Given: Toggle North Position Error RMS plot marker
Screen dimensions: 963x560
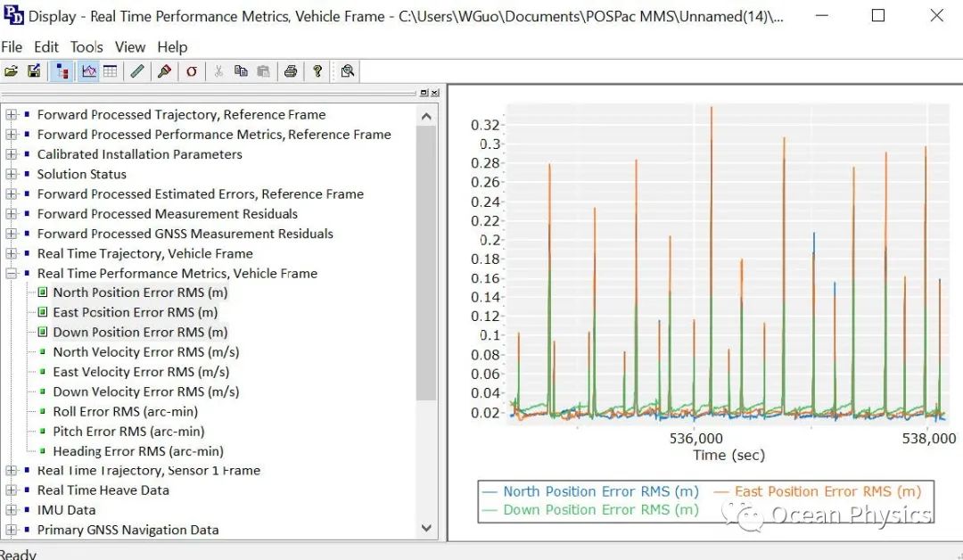Looking at the screenshot, I should tap(42, 292).
